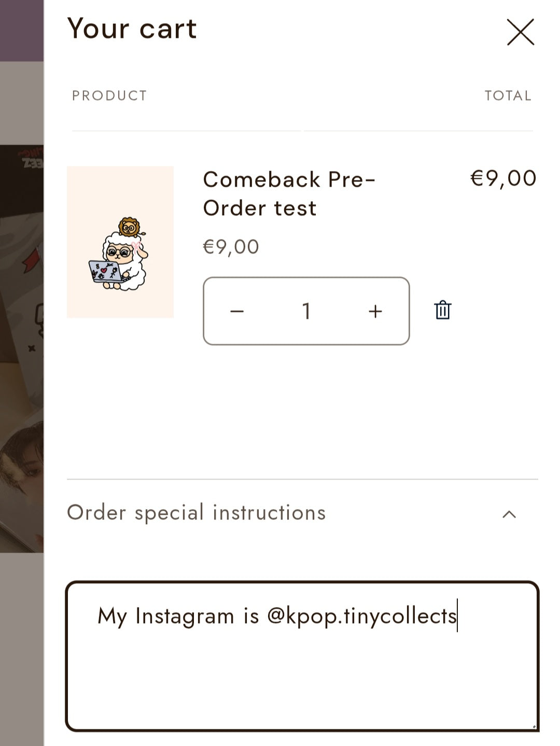560x746 pixels.
Task: Click the text box resize handle
Action: 534,726
